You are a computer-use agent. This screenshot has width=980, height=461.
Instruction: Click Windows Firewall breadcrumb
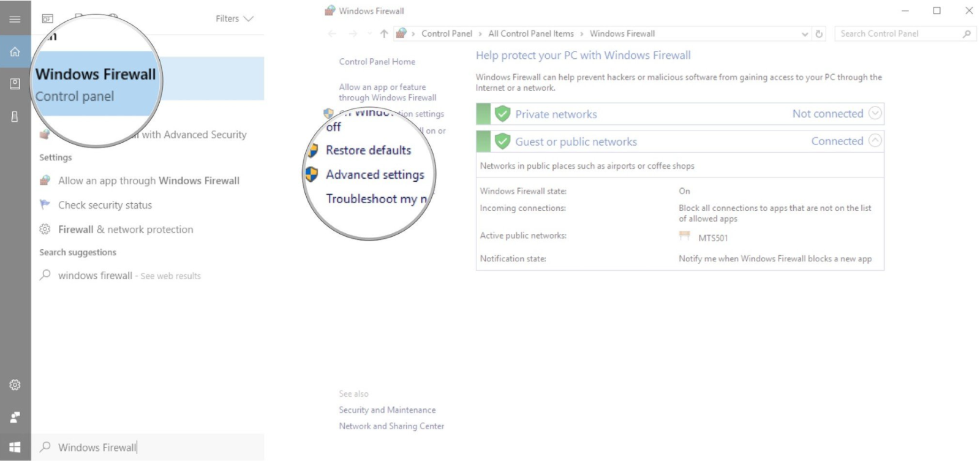622,34
